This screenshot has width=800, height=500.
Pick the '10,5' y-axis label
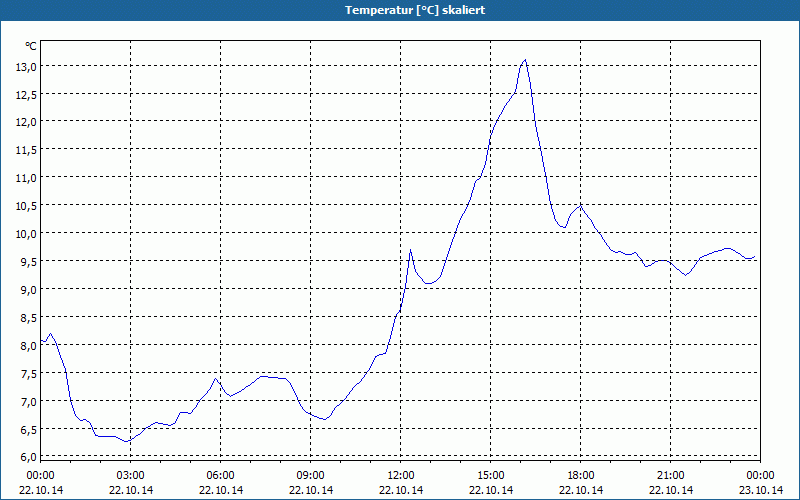[27, 206]
